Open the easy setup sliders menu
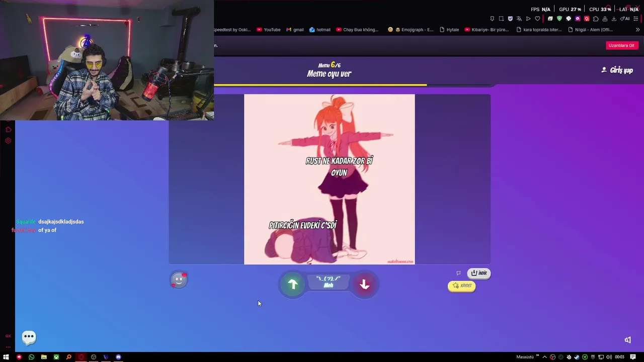644x362 pixels. click(636, 19)
